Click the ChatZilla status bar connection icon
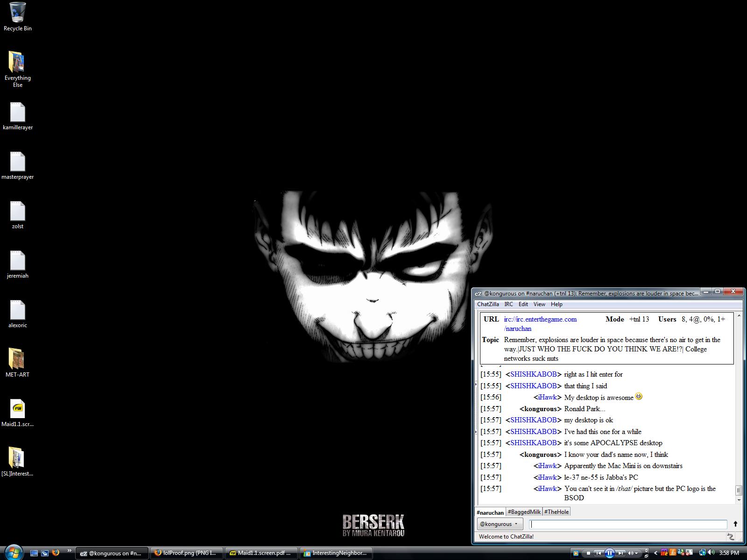The height and width of the screenshot is (560, 747). tap(731, 537)
